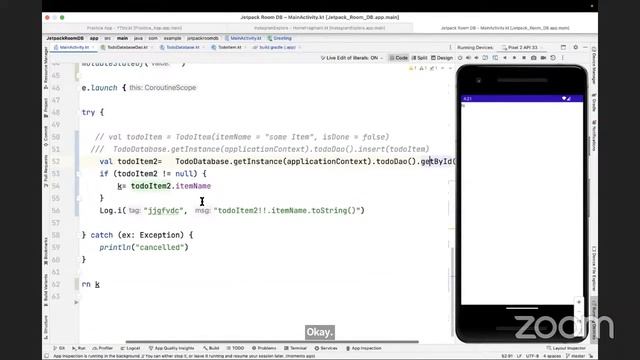Open the Services tool window
Screen dimensions: 640x360
tap(326, 348)
